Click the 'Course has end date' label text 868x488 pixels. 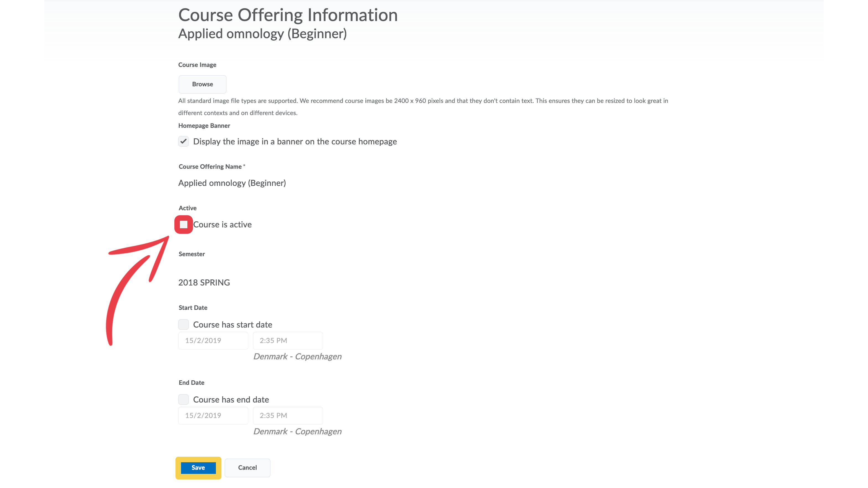[x=231, y=399]
